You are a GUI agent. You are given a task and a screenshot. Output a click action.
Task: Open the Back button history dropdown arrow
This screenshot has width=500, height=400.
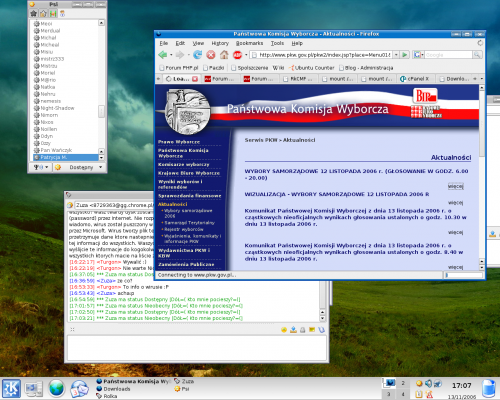coord(171,55)
